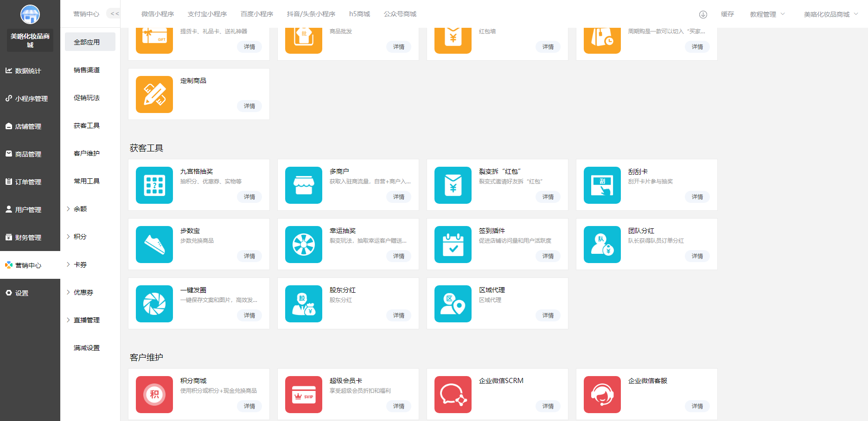This screenshot has height=421, width=868.
Task: Click the 刮刮卡 scratch card icon
Action: (602, 185)
